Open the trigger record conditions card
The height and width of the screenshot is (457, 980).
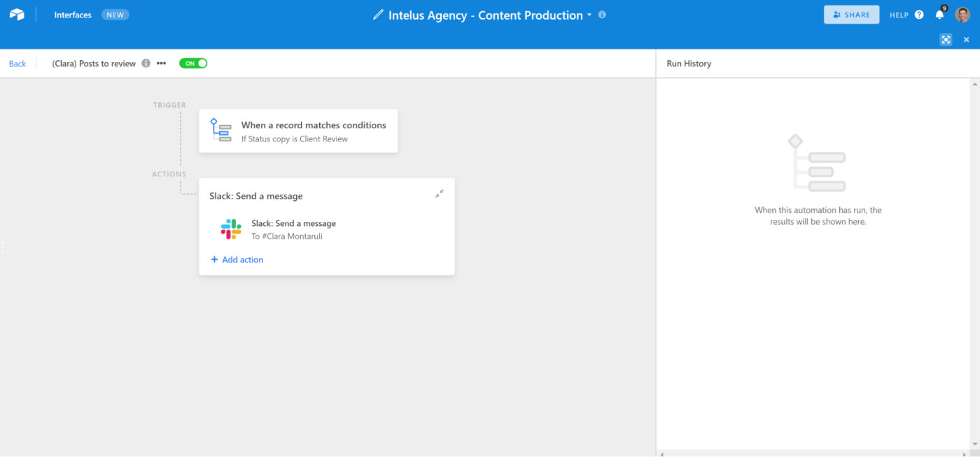[x=298, y=131]
